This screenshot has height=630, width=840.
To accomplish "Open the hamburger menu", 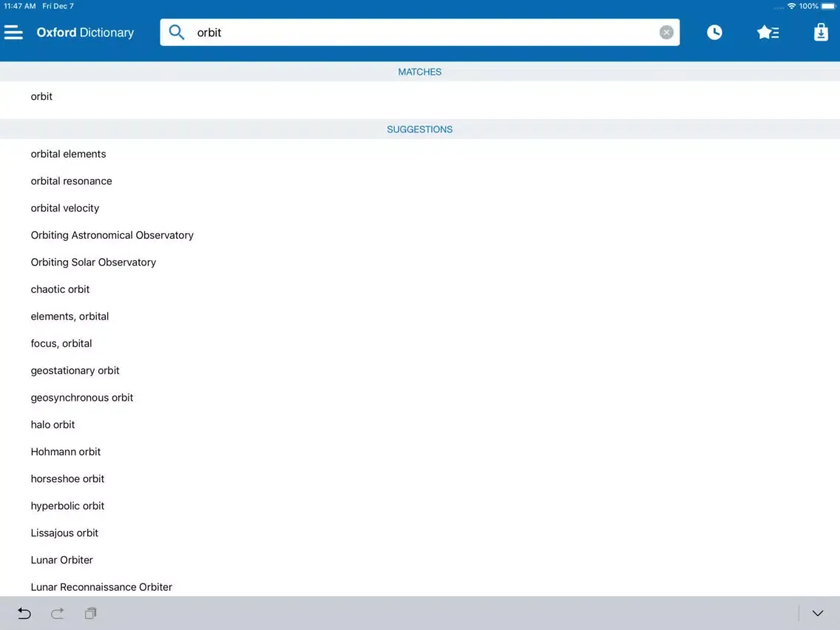I will (x=13, y=32).
